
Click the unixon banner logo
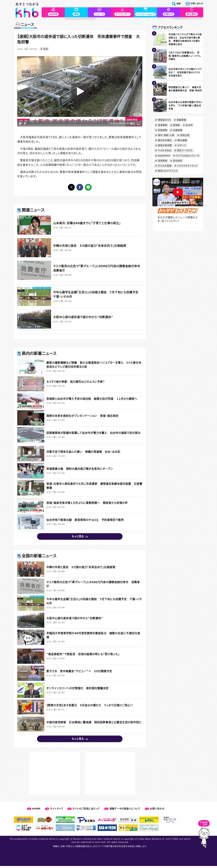[65, 819]
